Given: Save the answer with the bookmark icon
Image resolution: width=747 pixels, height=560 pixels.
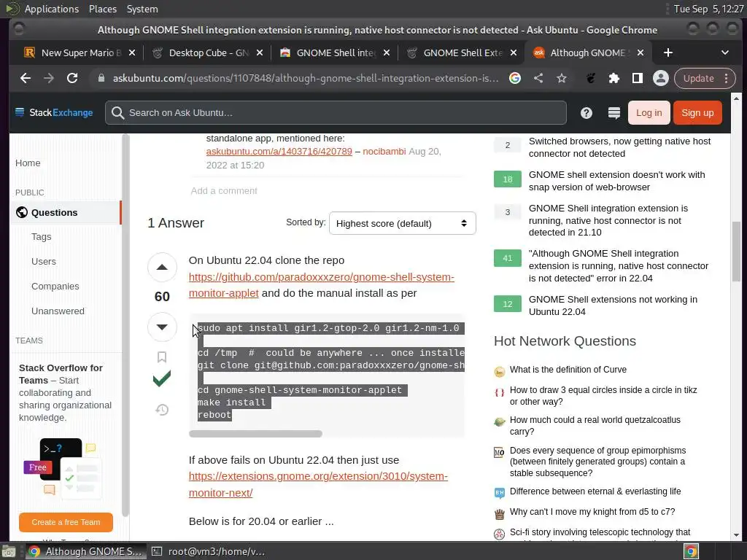Looking at the screenshot, I should [162, 357].
